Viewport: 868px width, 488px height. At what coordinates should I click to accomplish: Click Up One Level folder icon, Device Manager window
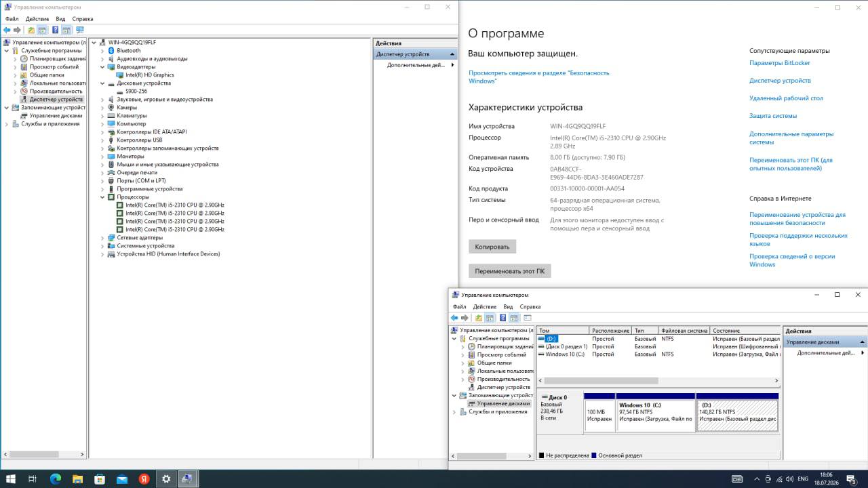click(31, 30)
